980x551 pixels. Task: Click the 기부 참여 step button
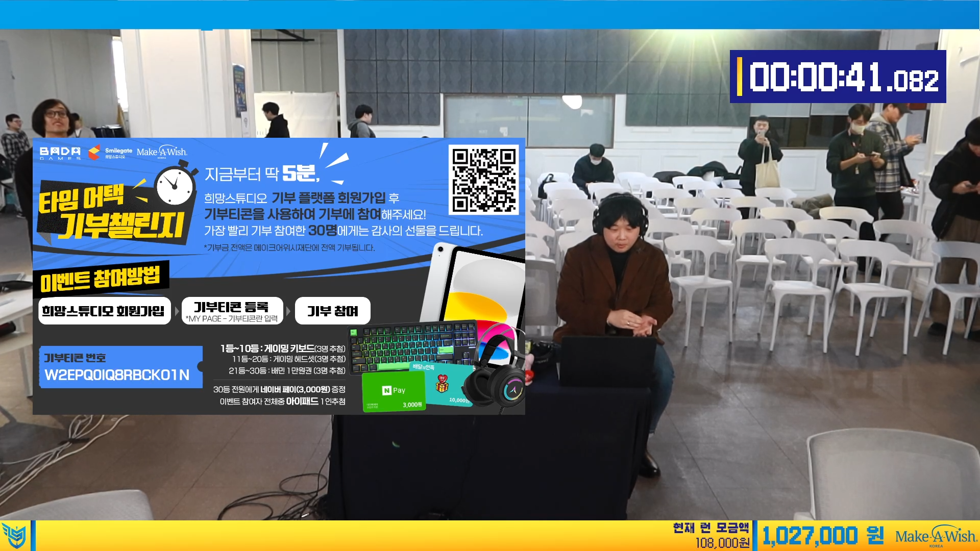332,311
